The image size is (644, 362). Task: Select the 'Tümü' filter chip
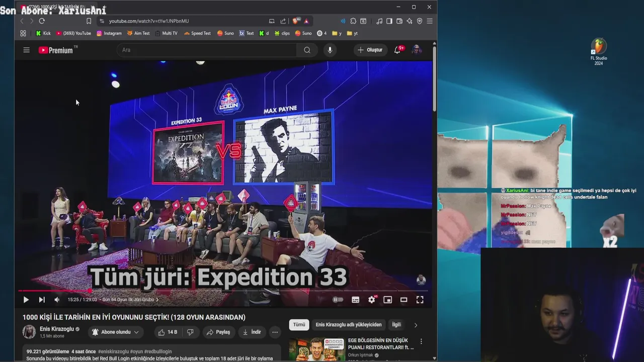[299, 325]
